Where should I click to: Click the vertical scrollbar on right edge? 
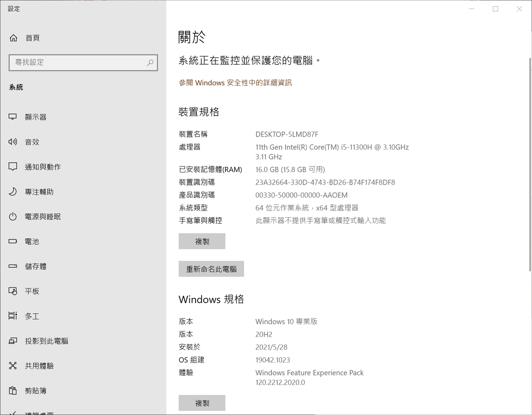530,164
